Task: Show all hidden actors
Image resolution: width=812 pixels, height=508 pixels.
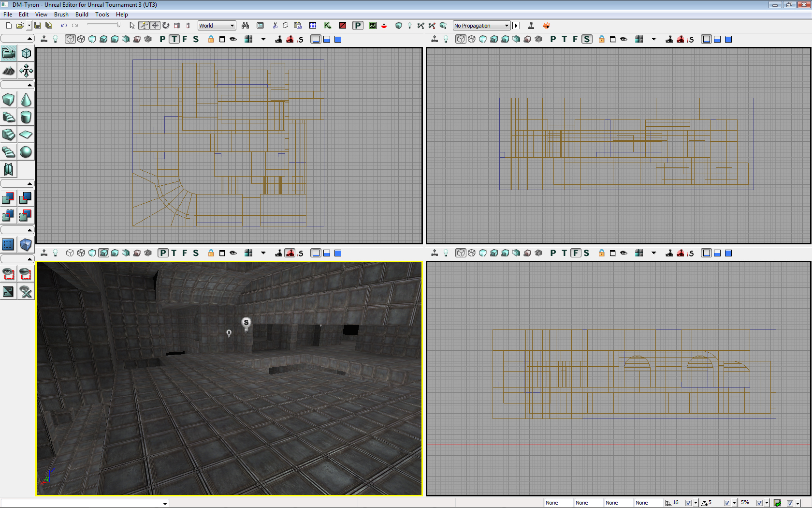Action: pyautogui.click(x=26, y=291)
